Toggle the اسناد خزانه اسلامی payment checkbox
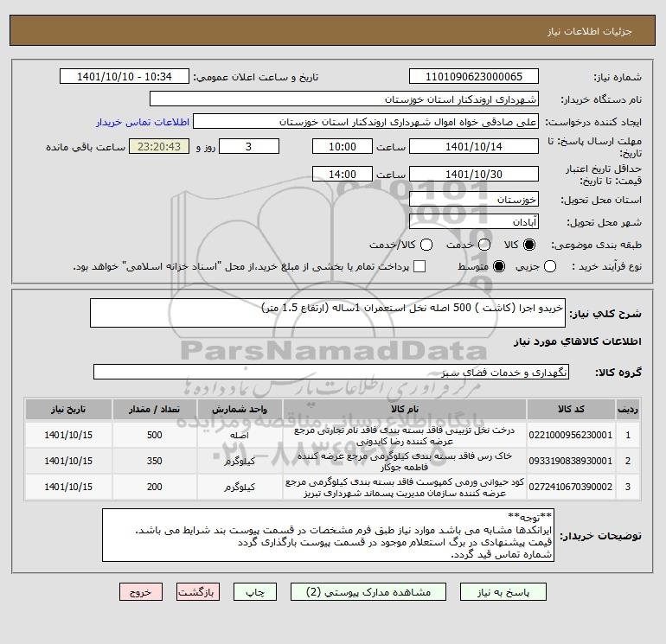Image resolution: width=666 pixels, height=644 pixels. click(419, 266)
